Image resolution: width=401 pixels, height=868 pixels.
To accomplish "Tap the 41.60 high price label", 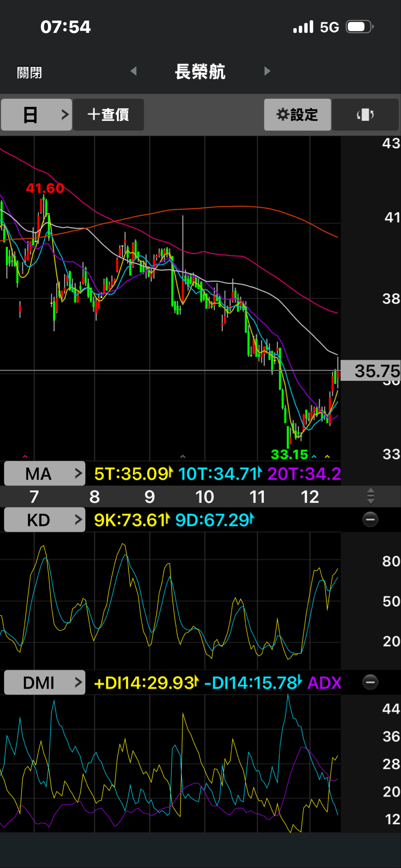I will (x=45, y=188).
